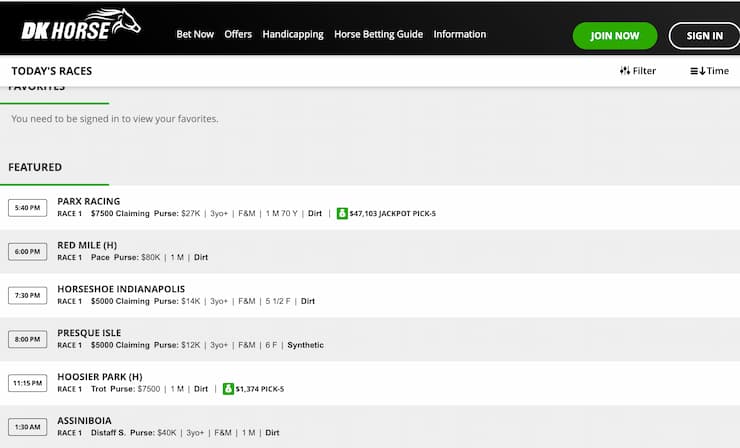Image resolution: width=740 pixels, height=448 pixels.
Task: Open the Filter options
Action: tap(638, 71)
